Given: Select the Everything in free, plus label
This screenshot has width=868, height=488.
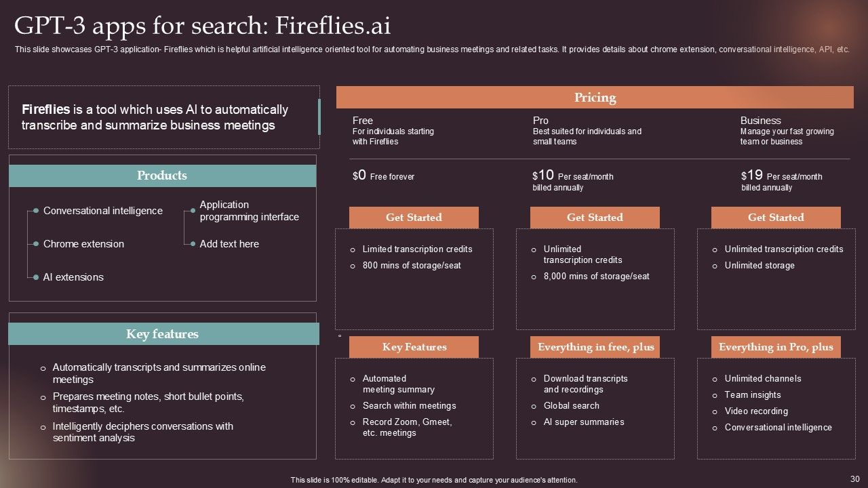Looking at the screenshot, I should tap(595, 347).
